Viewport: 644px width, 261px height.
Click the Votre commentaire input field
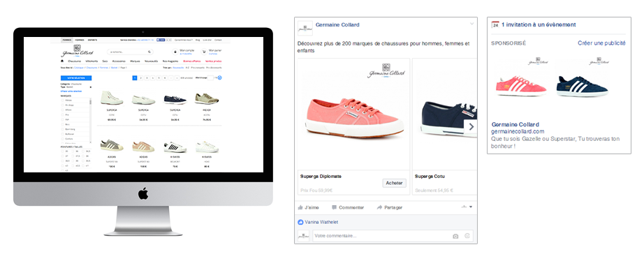coord(380,236)
